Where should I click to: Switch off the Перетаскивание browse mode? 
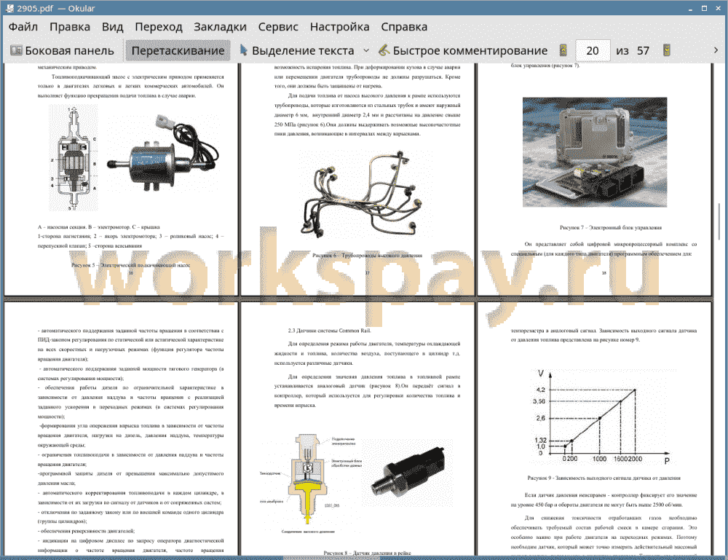point(178,51)
